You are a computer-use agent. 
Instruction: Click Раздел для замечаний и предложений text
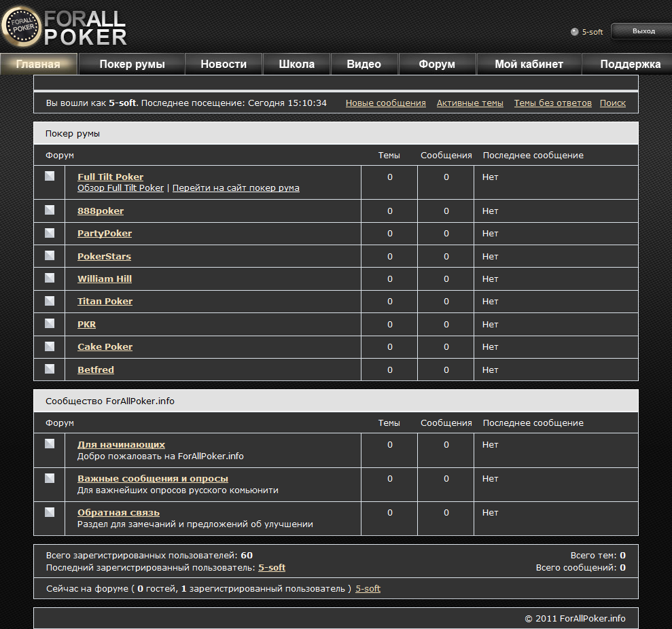(195, 524)
